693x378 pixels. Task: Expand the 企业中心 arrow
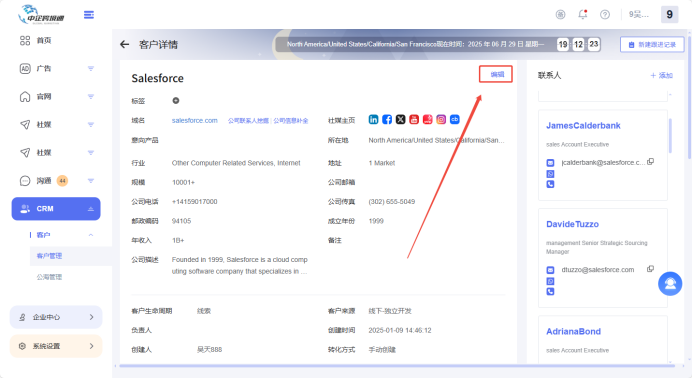(x=91, y=317)
